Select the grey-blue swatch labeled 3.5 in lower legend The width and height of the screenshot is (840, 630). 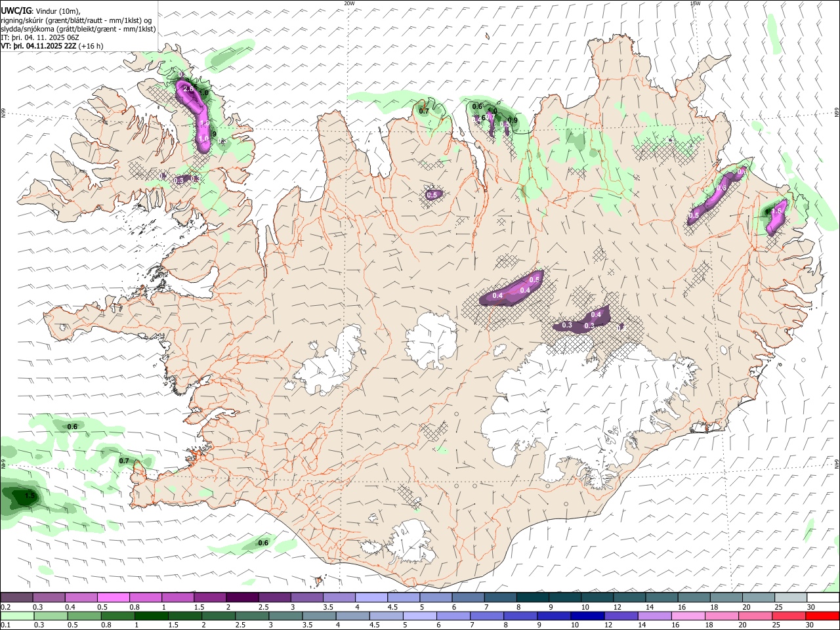319,616
